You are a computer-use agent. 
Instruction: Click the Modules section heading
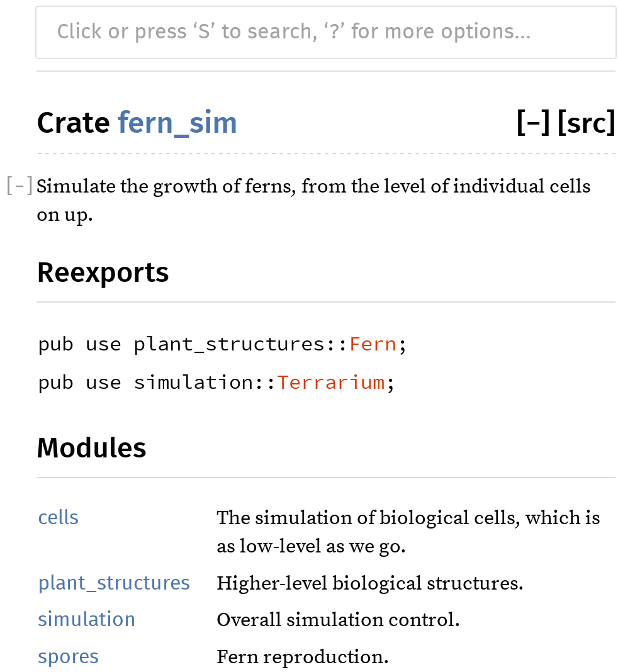(92, 448)
